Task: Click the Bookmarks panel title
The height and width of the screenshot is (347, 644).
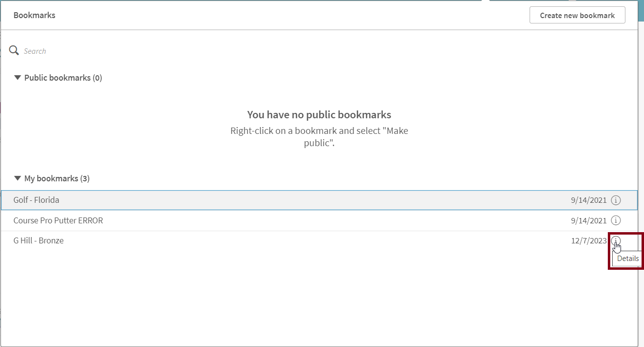Action: 34,15
